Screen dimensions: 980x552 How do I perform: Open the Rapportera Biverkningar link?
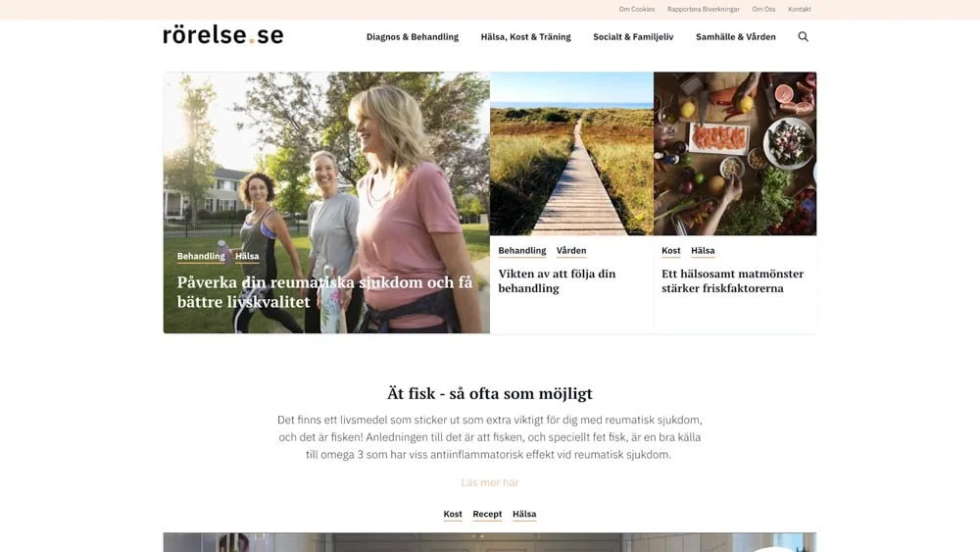pos(703,10)
